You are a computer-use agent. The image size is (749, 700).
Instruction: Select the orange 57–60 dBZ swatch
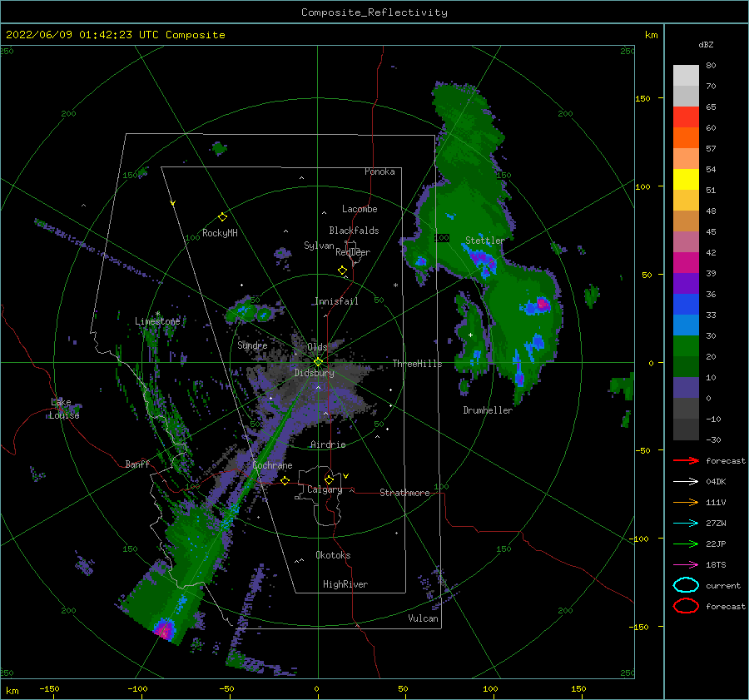686,137
